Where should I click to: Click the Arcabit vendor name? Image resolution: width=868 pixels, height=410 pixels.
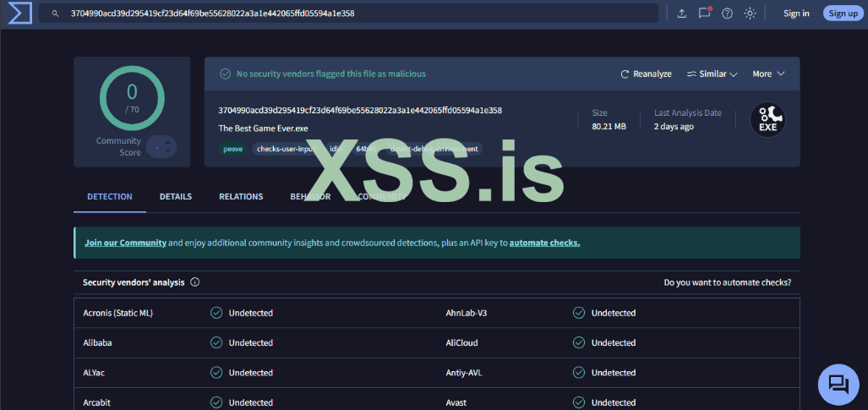(97, 402)
